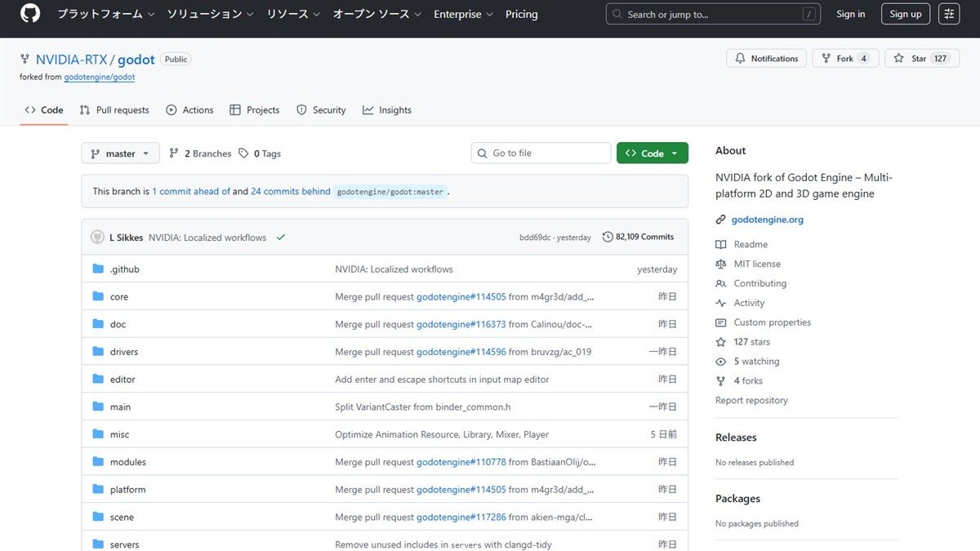The width and height of the screenshot is (980, 551).
Task: Switch to the Pull requests tab
Action: point(114,110)
